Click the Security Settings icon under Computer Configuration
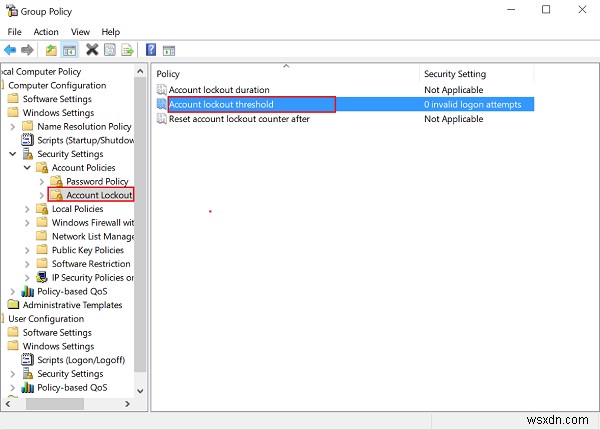Image resolution: width=600 pixels, height=430 pixels. pos(28,154)
